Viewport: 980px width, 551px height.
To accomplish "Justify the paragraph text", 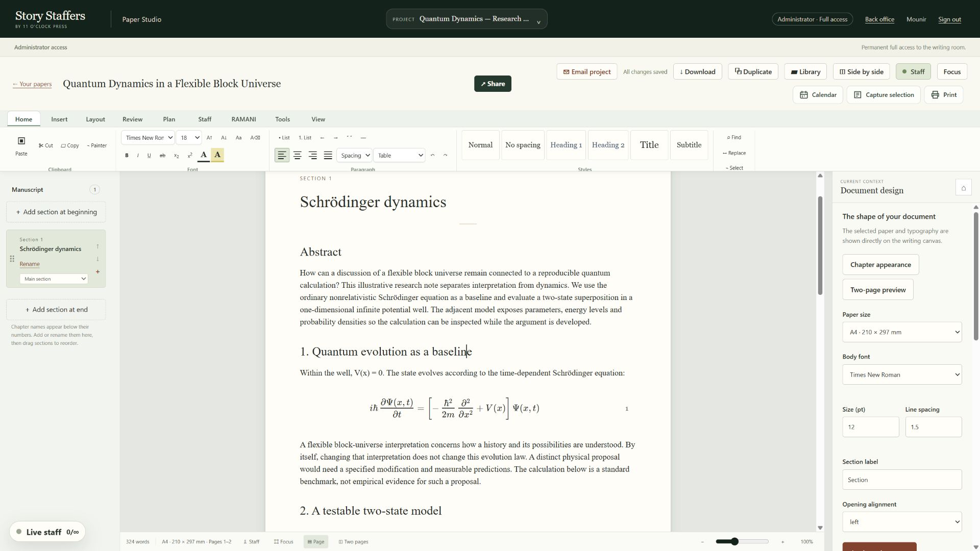I will click(x=328, y=155).
